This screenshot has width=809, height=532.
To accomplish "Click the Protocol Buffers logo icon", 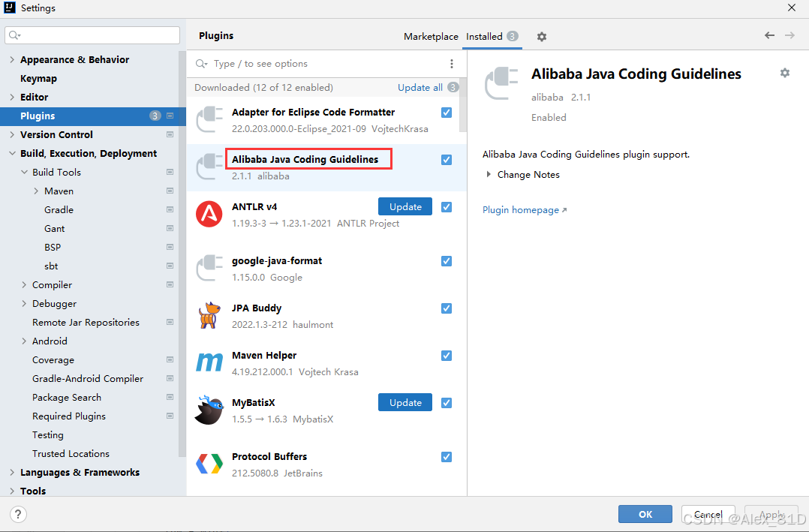I will (209, 464).
